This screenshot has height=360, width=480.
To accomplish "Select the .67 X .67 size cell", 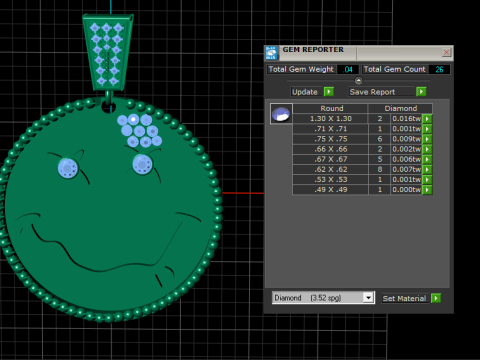I will coord(331,159).
